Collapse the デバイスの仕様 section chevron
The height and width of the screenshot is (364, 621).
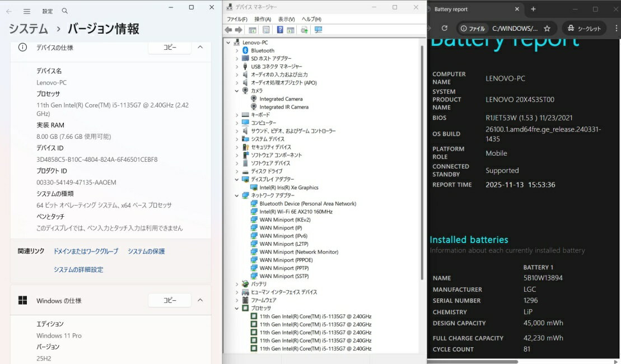(x=200, y=48)
